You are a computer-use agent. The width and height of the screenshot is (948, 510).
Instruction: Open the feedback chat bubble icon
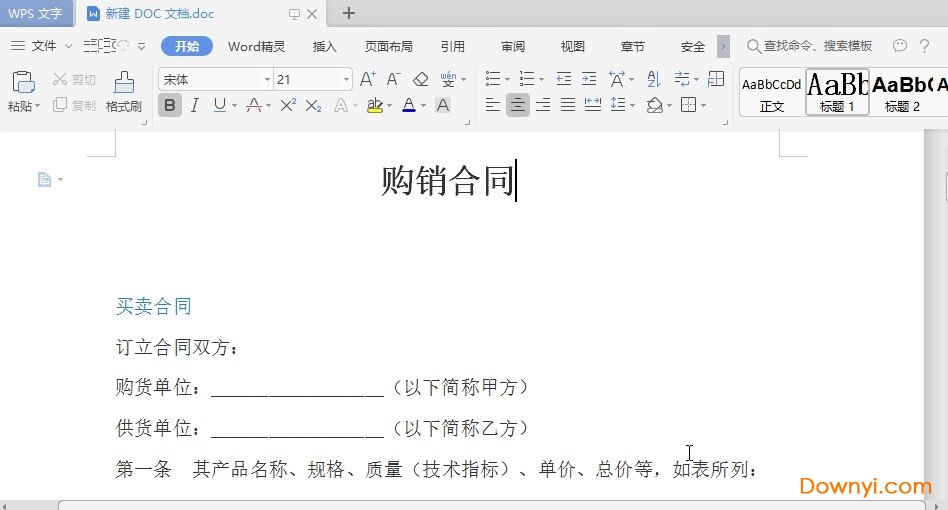[x=900, y=46]
